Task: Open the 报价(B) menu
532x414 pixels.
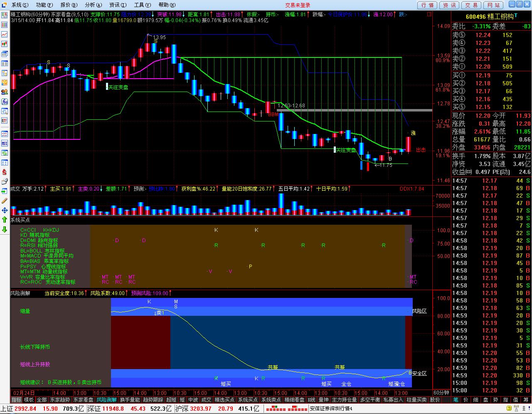Action: click(x=69, y=5)
